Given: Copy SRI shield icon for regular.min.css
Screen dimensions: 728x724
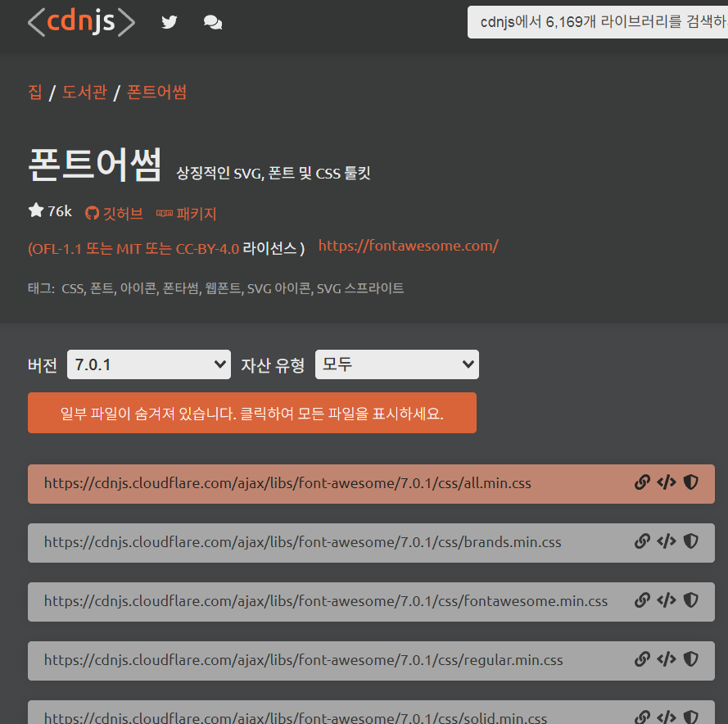Looking at the screenshot, I should (x=690, y=659).
